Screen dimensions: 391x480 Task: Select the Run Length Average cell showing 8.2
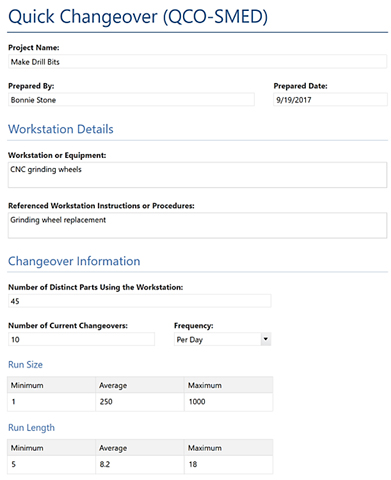pos(140,464)
